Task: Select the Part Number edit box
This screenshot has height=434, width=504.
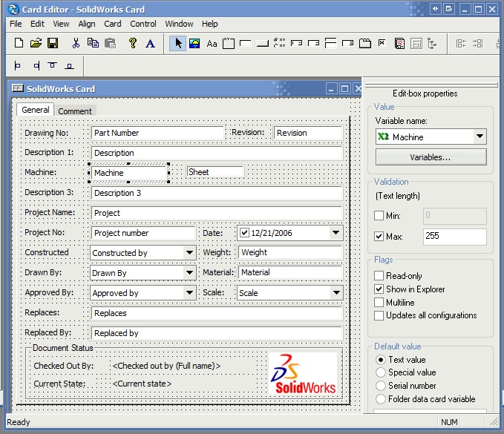Action: click(157, 133)
